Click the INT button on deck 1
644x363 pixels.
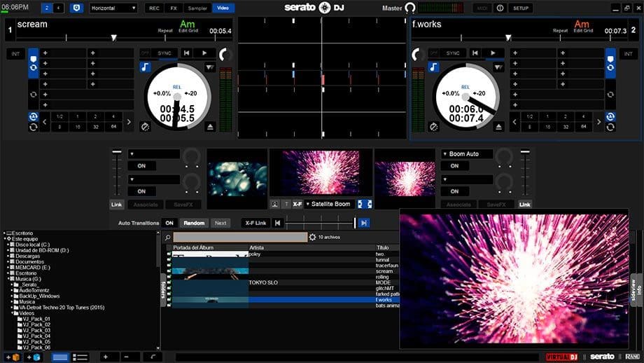click(x=15, y=54)
